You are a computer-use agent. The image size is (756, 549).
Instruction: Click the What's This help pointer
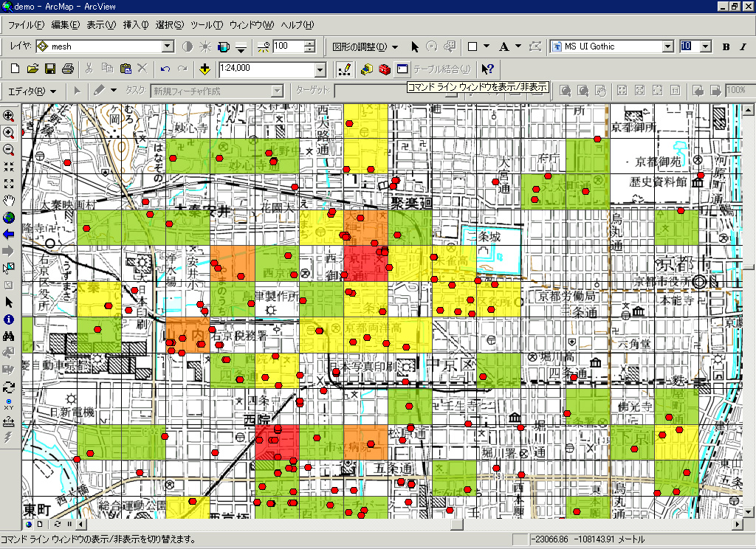487,69
